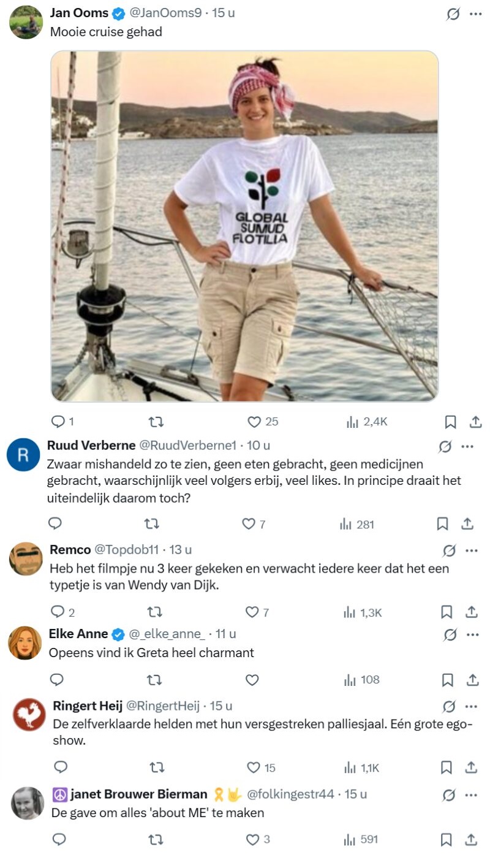This screenshot has width=490, height=868.
Task: Open more options on Remco's reply
Action: click(471, 550)
